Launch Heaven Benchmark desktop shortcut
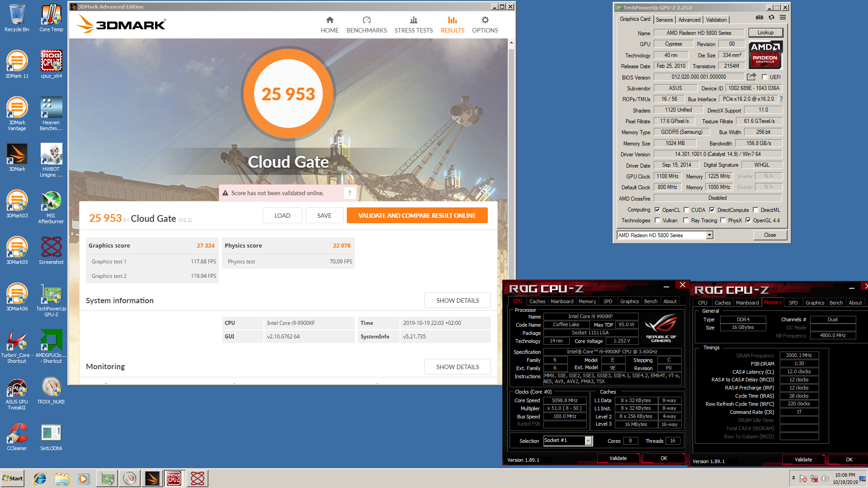This screenshot has width=868, height=488. click(51, 114)
